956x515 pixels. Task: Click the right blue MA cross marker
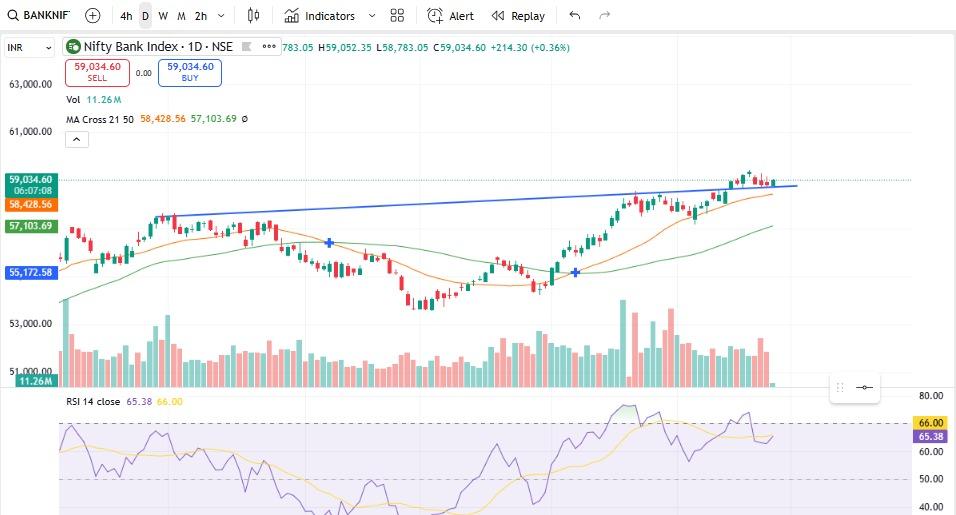[x=575, y=272]
